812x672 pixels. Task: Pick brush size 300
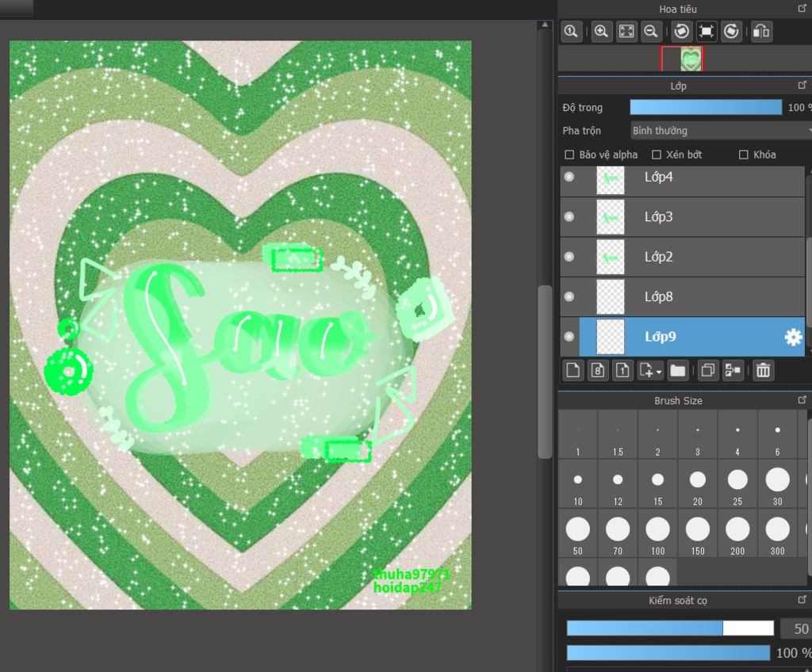point(777,534)
